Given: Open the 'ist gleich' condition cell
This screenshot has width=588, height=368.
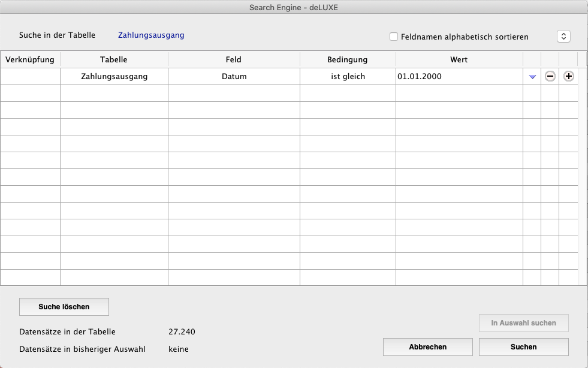Looking at the screenshot, I should 348,77.
